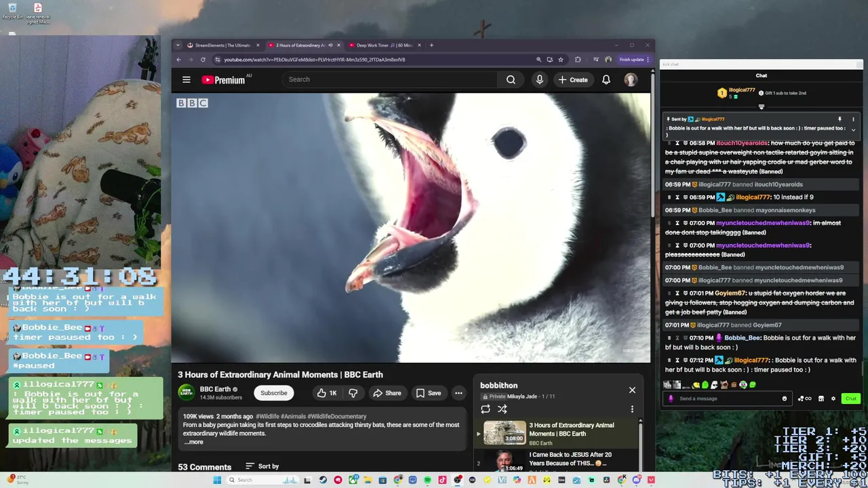This screenshot has height=488, width=868.
Task: Open Discord from the taskbar
Action: point(636,480)
